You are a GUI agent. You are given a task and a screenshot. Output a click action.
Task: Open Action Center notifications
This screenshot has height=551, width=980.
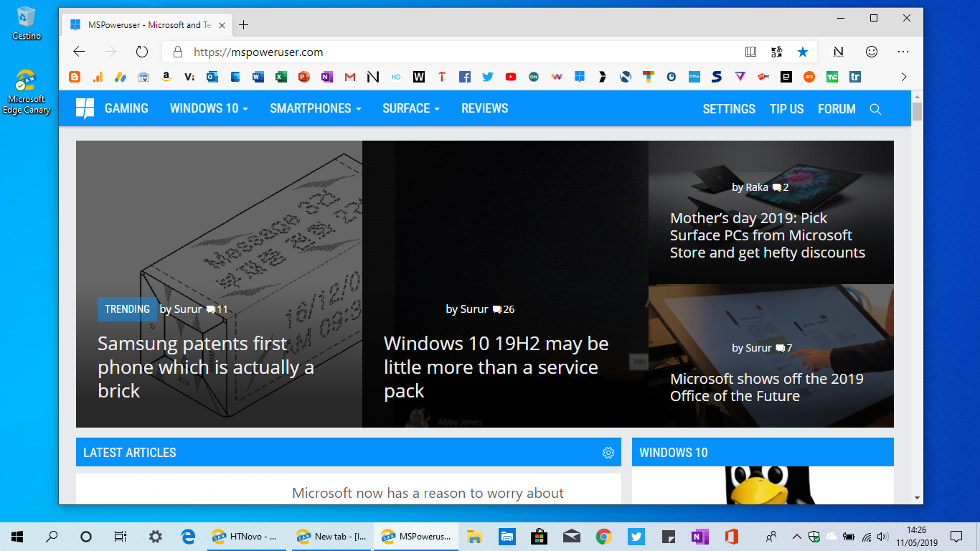pos(956,537)
